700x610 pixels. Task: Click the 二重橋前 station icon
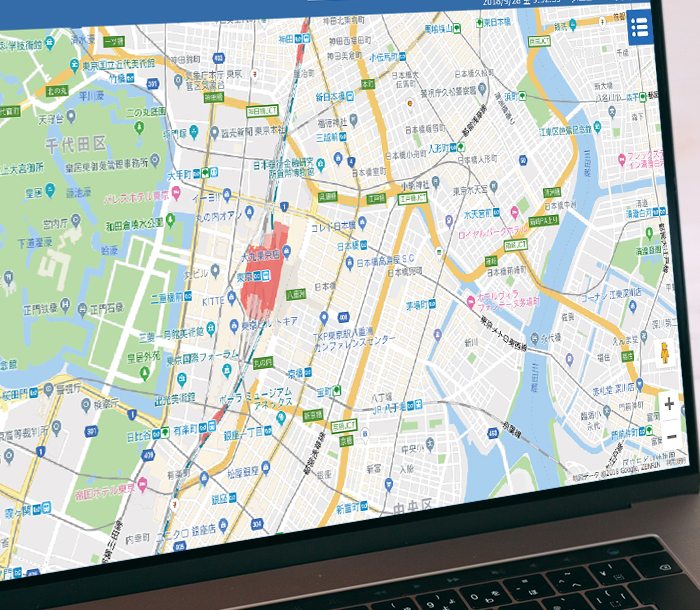click(x=188, y=296)
